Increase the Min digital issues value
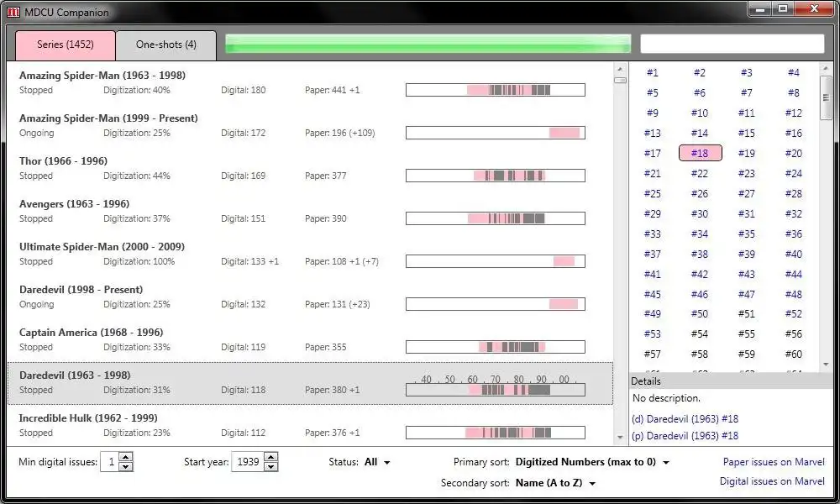The image size is (840, 504). pos(126,457)
